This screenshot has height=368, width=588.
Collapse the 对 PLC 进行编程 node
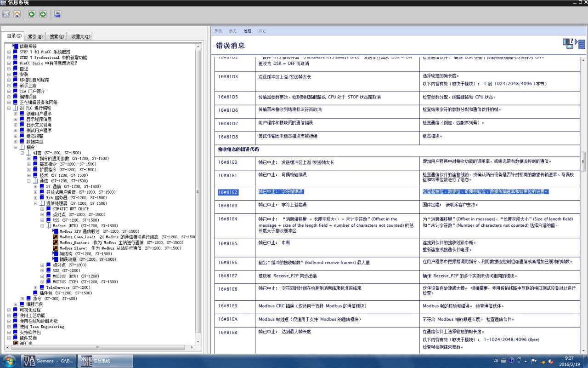(9, 108)
